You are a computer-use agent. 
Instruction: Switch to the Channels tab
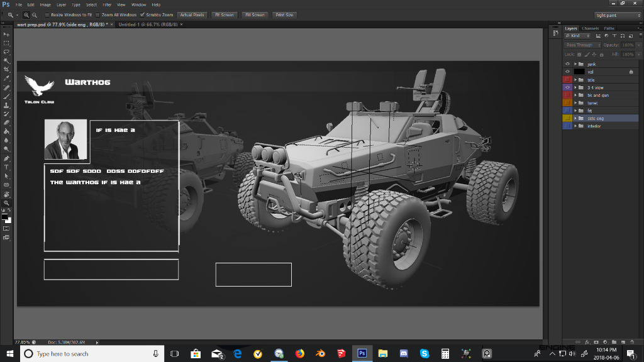(x=590, y=28)
